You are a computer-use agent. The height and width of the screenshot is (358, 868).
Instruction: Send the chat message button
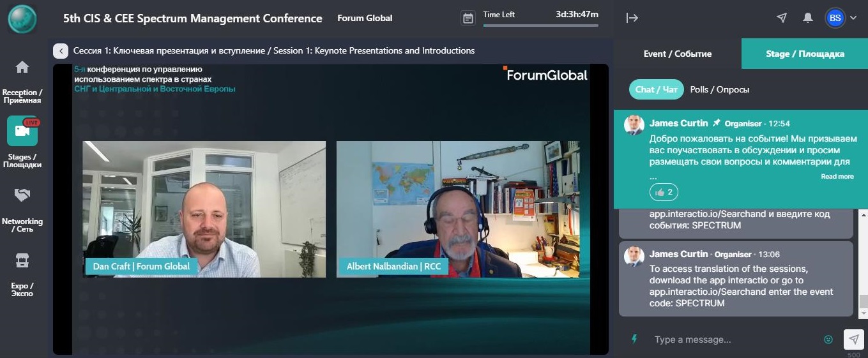pos(853,339)
